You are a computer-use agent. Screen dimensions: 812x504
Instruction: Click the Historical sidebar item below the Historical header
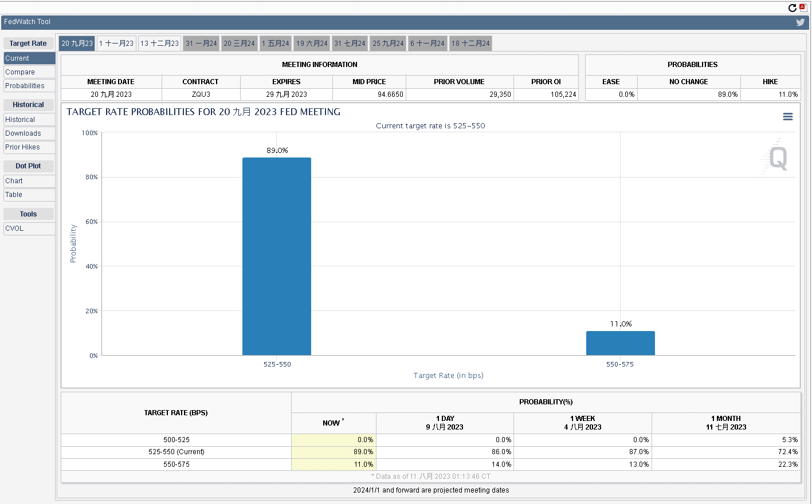29,120
